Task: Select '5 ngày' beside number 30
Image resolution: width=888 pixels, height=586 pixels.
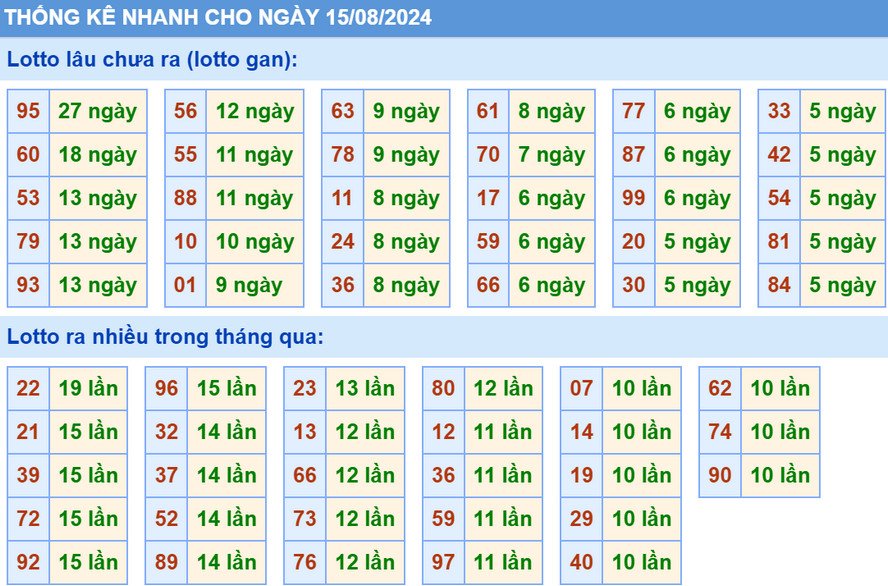Action: click(697, 285)
